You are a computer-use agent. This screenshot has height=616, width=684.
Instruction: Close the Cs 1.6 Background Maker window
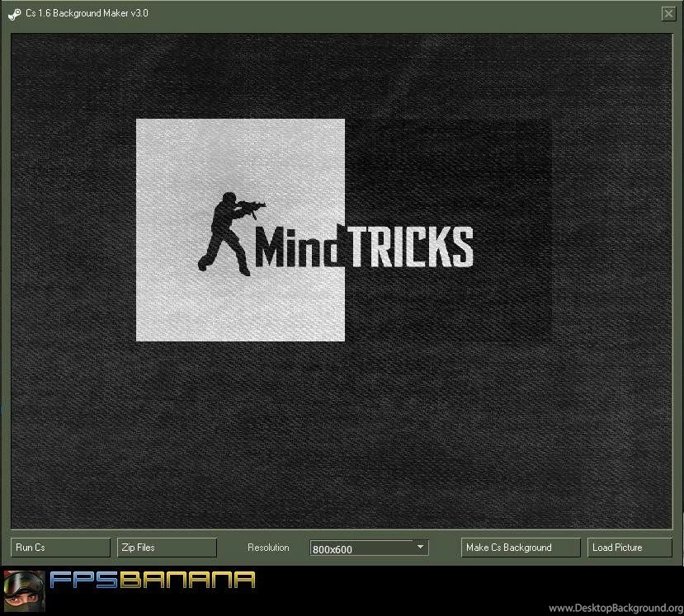tap(668, 14)
